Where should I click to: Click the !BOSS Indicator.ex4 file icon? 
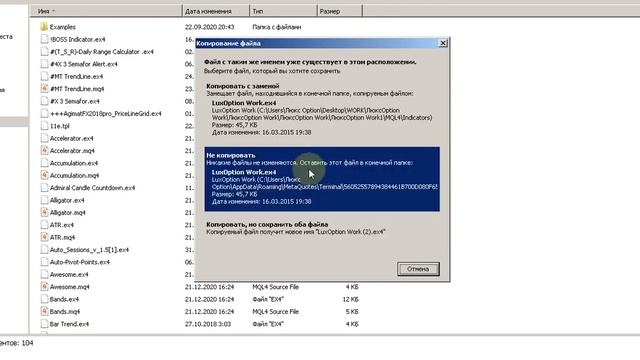click(44, 39)
